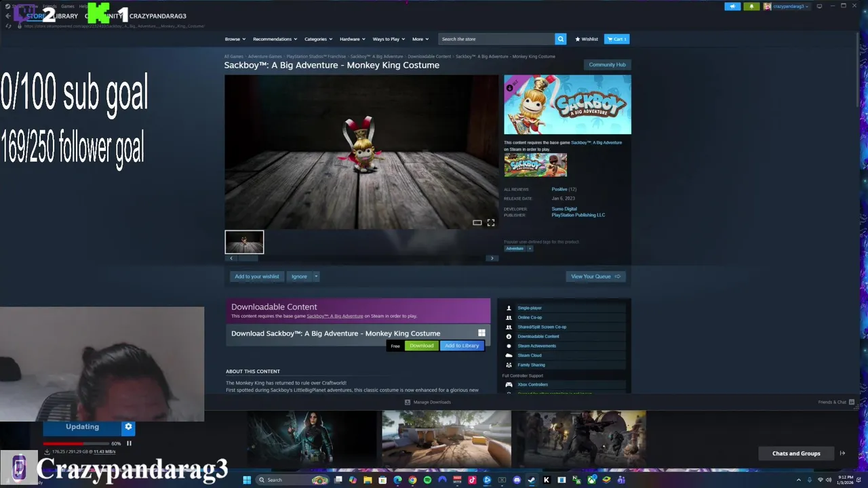Click theater mode icon in media viewer

pos(477,222)
